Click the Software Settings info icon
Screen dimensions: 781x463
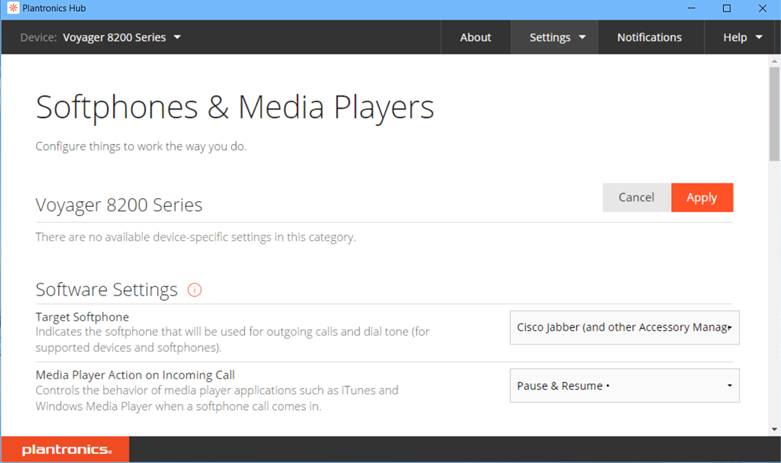(x=194, y=290)
